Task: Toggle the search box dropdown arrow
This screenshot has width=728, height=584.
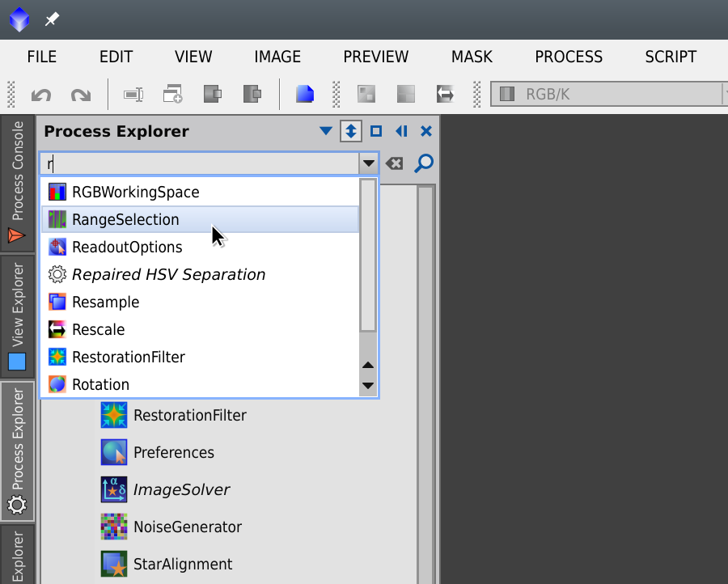Action: (x=369, y=163)
